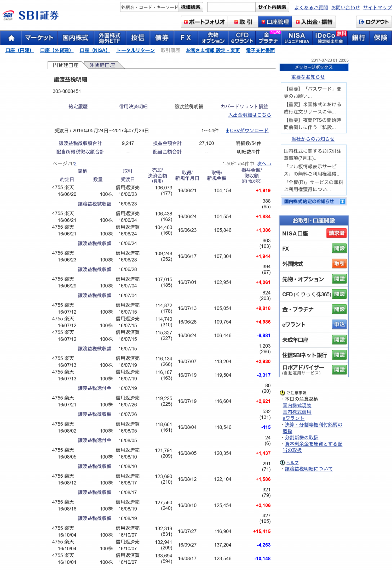Click the ログアウト button
This screenshot has width=392, height=571.
pyautogui.click(x=374, y=22)
